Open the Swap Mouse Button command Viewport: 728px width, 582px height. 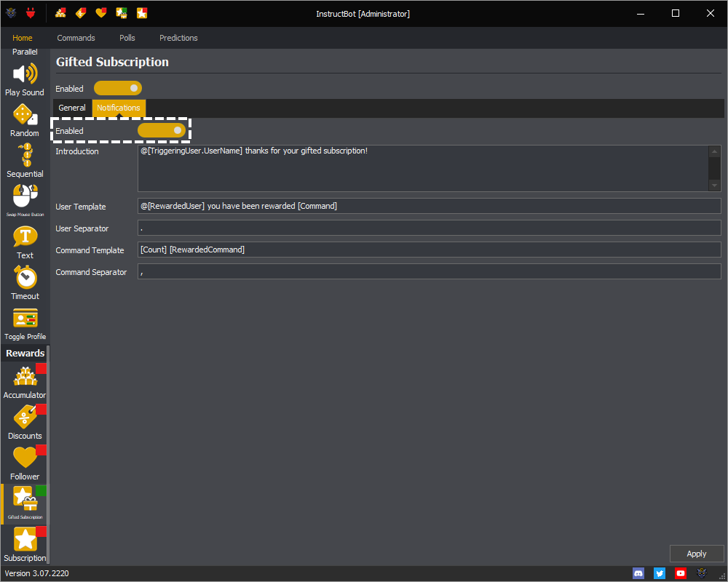(25, 201)
